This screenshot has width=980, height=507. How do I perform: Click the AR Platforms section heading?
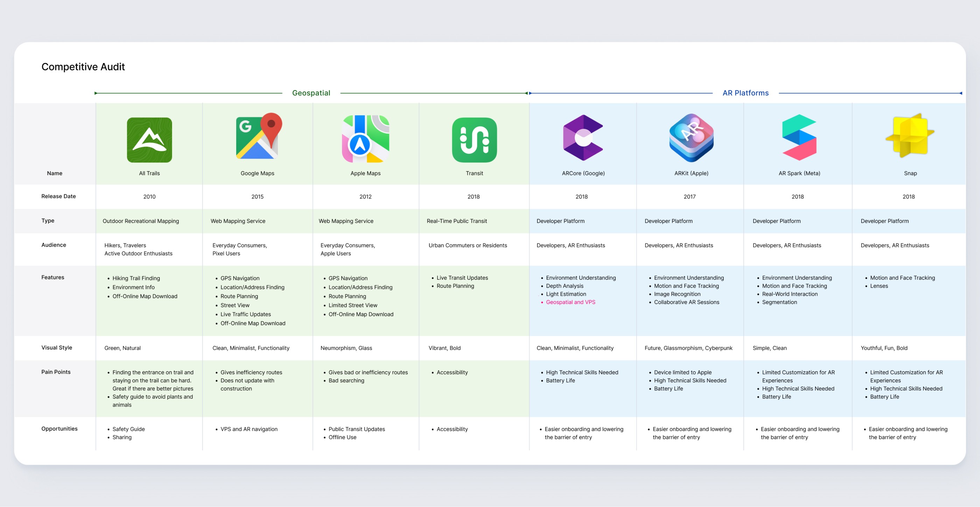click(x=745, y=93)
